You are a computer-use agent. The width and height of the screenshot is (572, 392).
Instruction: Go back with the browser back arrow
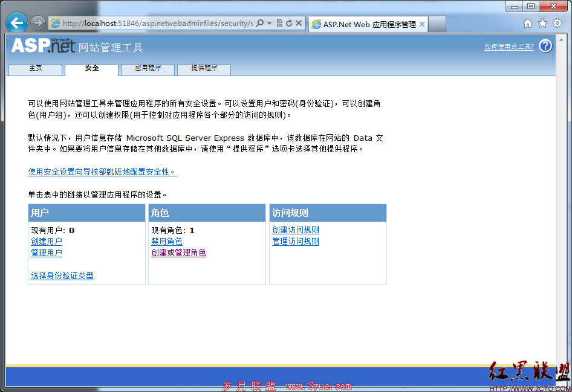click(x=17, y=23)
